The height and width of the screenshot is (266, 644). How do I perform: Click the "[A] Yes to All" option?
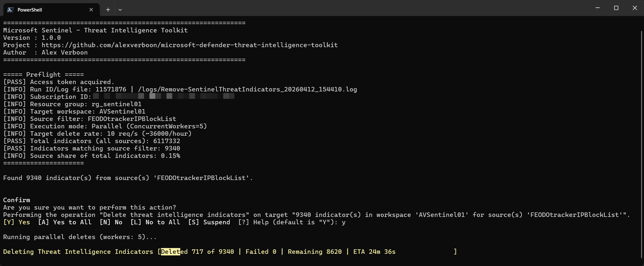65,222
